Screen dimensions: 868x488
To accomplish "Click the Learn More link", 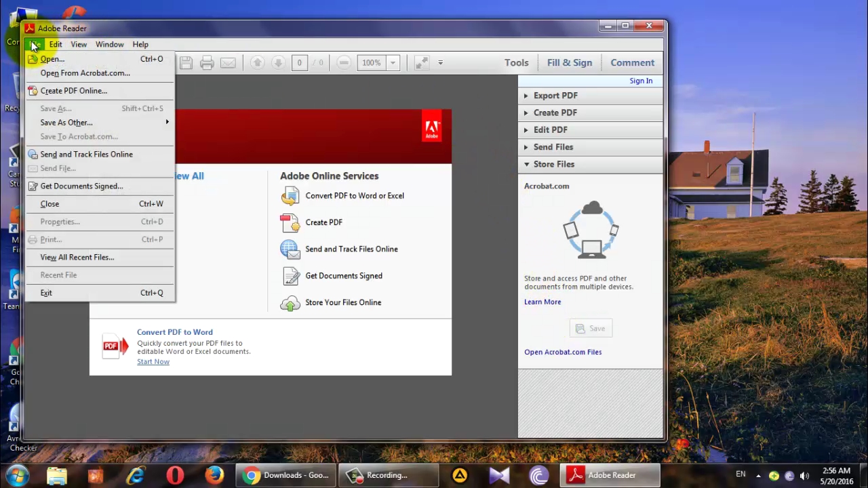I will pyautogui.click(x=542, y=302).
